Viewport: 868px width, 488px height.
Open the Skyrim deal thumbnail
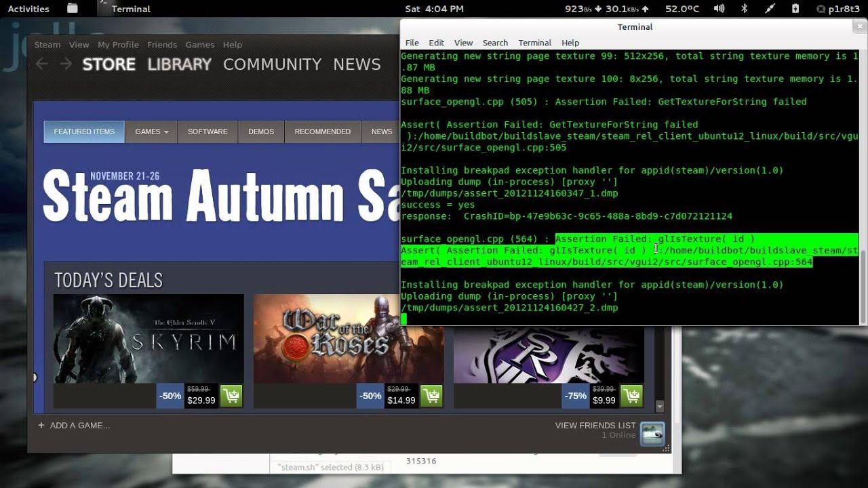tap(149, 338)
